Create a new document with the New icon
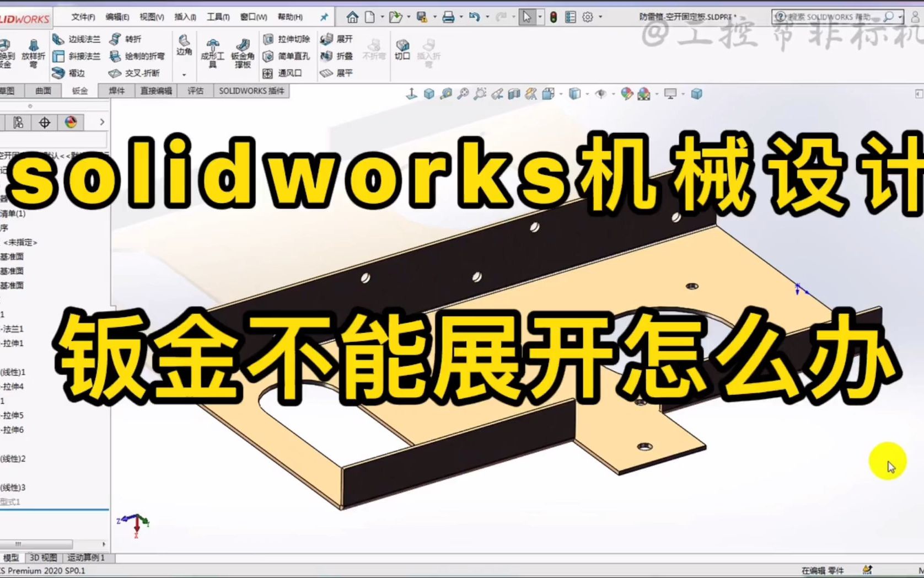The width and height of the screenshot is (924, 578). click(x=369, y=17)
